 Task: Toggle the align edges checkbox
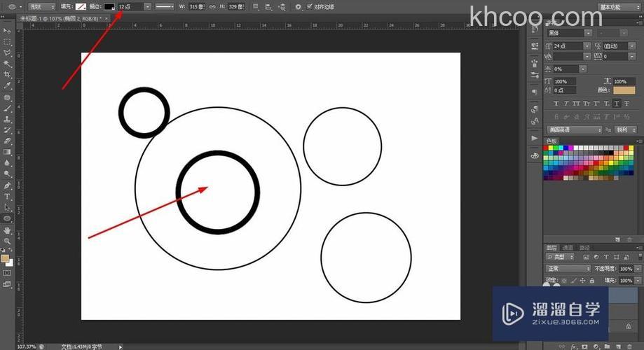tap(310, 6)
